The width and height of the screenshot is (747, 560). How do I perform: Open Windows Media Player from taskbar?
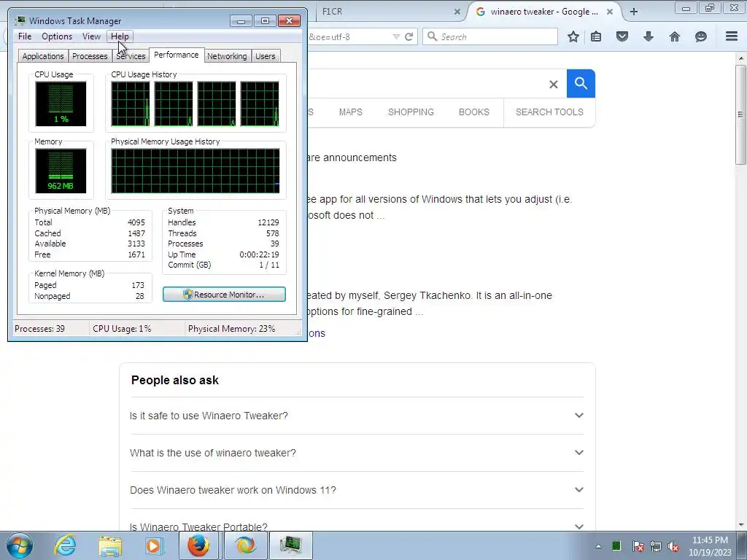click(x=153, y=545)
